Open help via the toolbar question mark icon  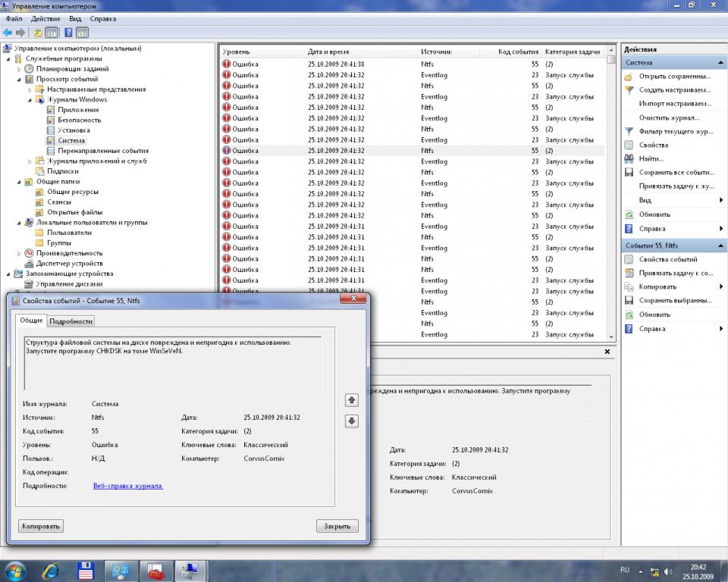68,33
